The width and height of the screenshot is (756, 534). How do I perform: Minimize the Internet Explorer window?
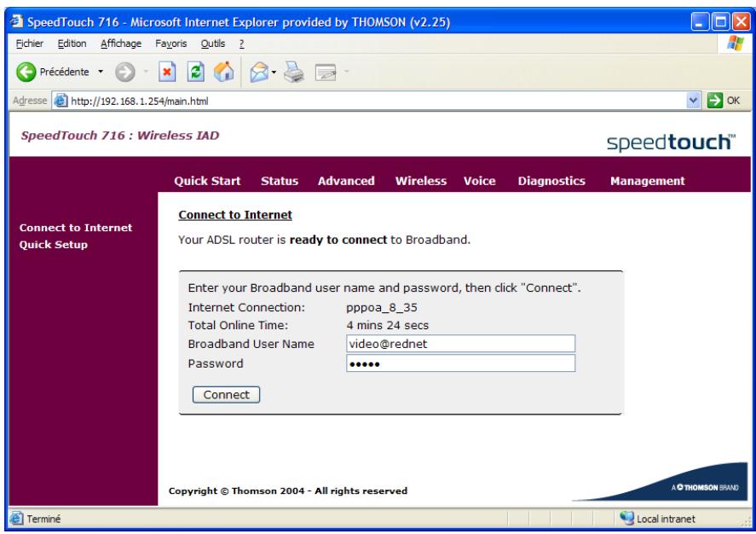pyautogui.click(x=700, y=21)
